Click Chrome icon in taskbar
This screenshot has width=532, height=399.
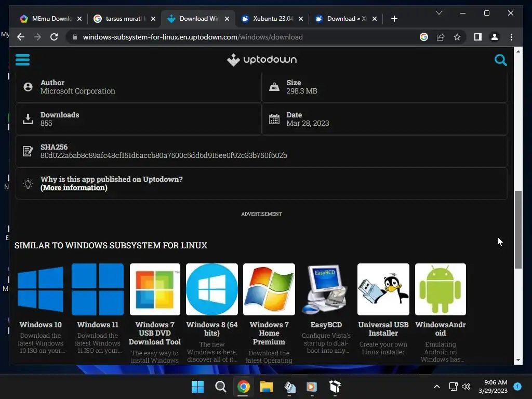click(x=243, y=387)
